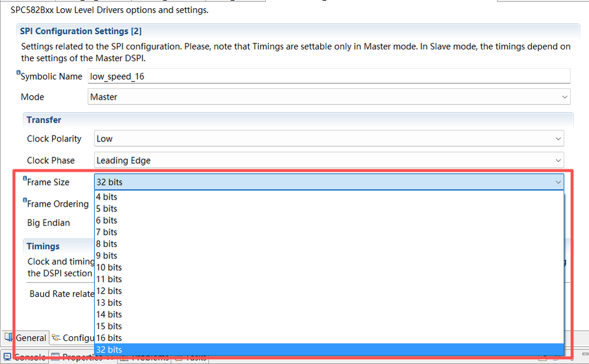Select 5 bits frame size option
Viewport: 589px width, 364px height.
coord(329,209)
